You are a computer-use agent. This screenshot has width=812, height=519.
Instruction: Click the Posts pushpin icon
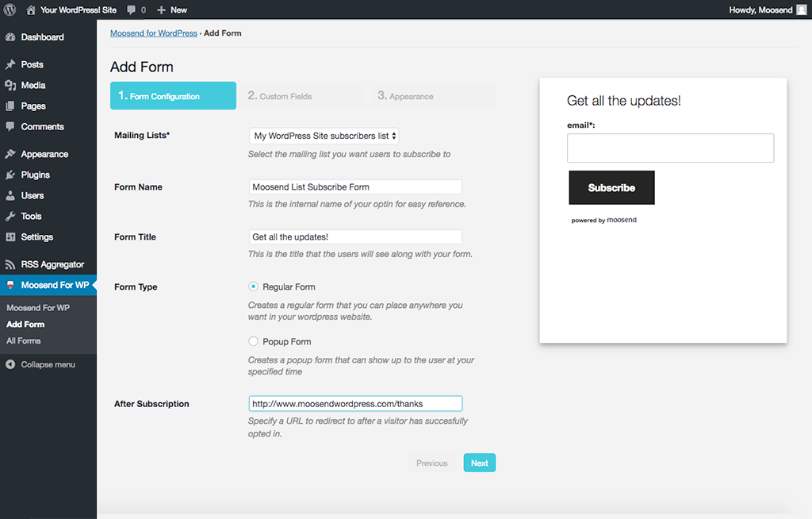pyautogui.click(x=10, y=64)
